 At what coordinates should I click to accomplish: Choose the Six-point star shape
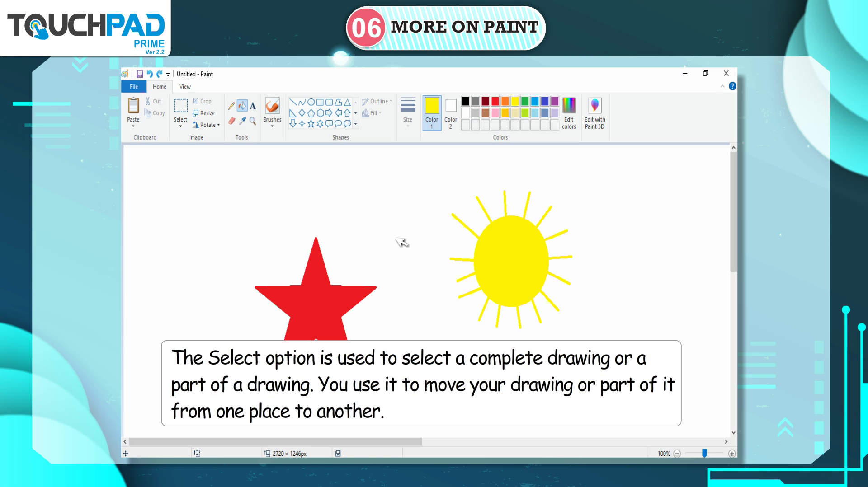[x=320, y=123]
